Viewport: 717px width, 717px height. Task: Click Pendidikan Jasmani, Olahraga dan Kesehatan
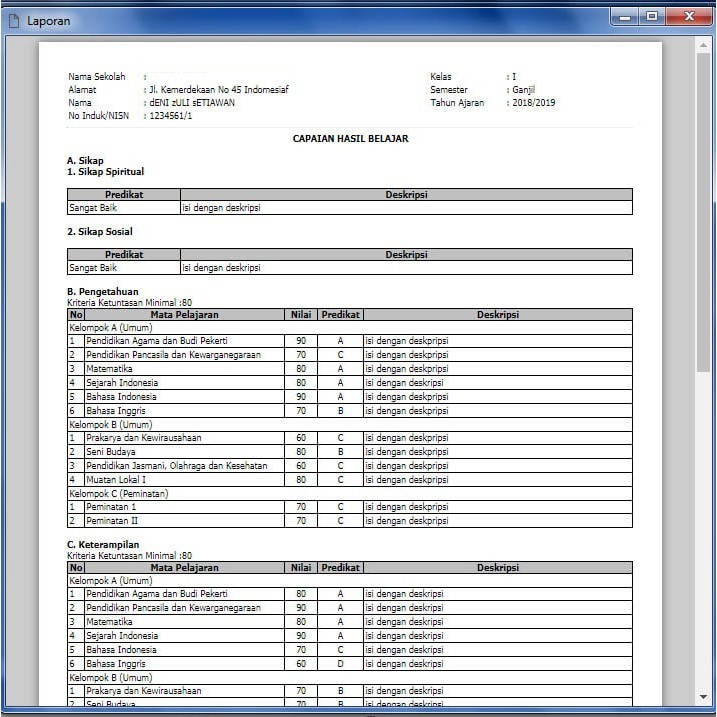click(177, 466)
